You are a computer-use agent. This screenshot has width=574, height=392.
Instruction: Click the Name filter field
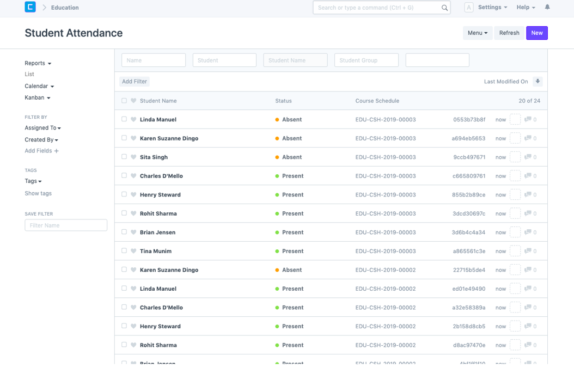point(154,60)
